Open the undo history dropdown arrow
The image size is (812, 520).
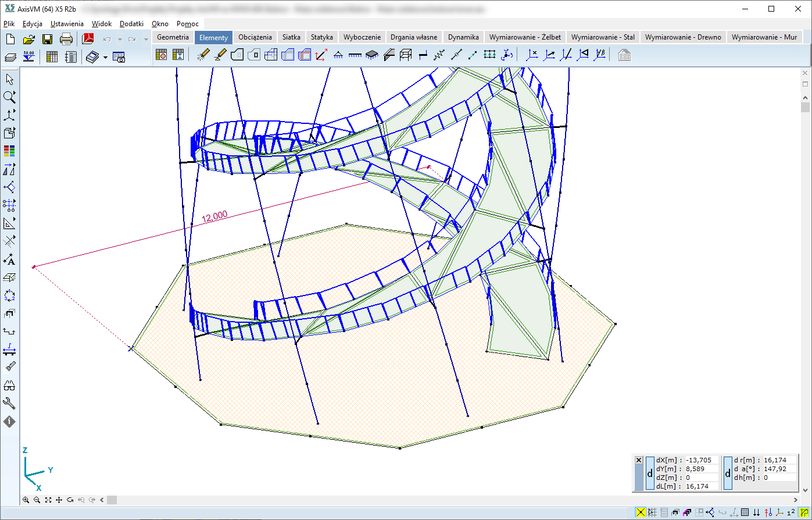pyautogui.click(x=119, y=40)
